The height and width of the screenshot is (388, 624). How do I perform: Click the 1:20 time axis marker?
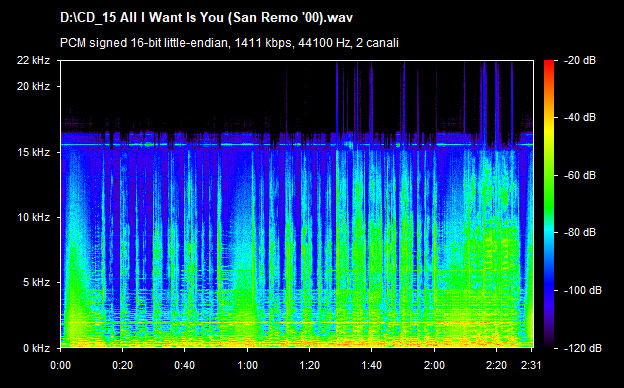309,365
